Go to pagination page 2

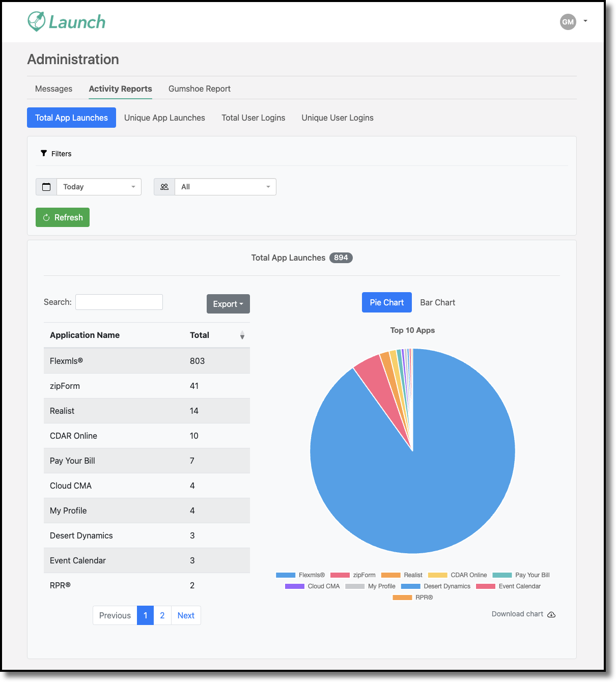coord(162,615)
